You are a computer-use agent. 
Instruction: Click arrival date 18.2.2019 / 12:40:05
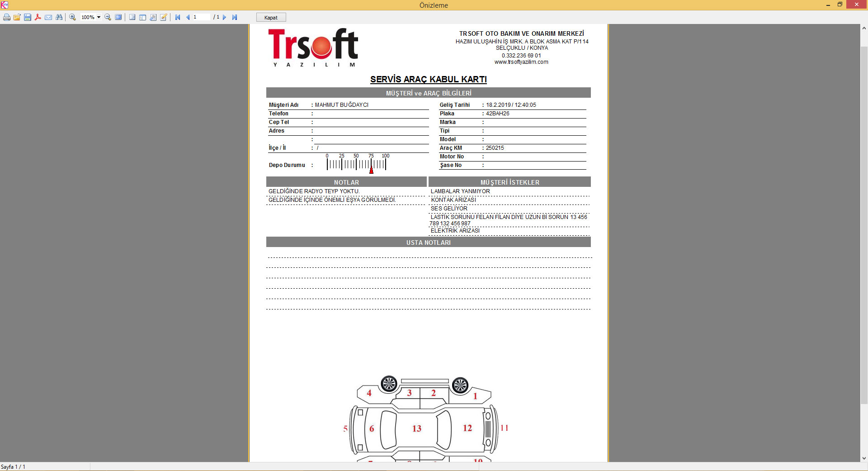click(x=511, y=105)
